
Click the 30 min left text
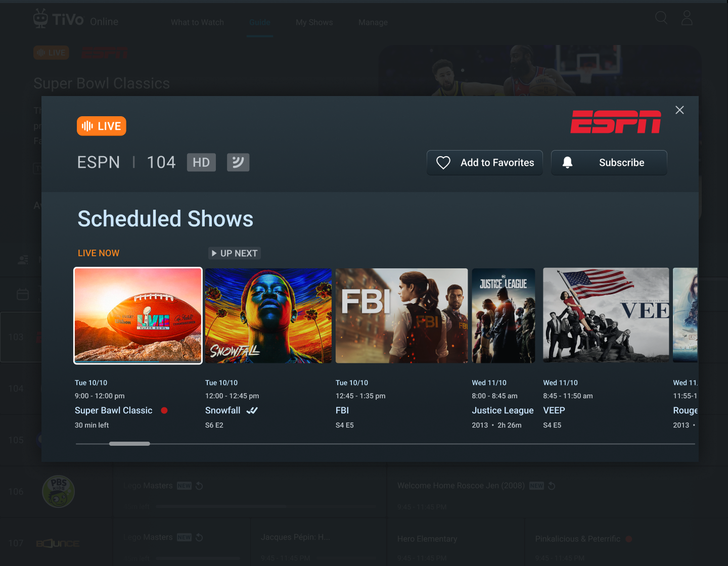coord(92,425)
